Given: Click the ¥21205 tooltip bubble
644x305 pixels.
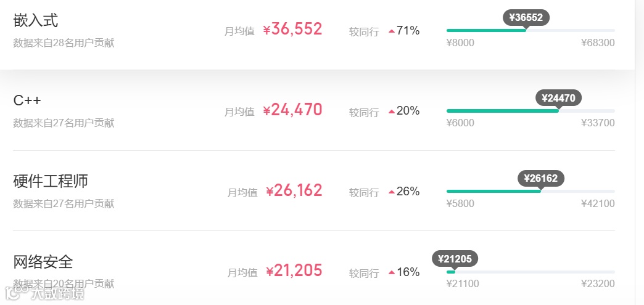Looking at the screenshot, I should point(455,259).
